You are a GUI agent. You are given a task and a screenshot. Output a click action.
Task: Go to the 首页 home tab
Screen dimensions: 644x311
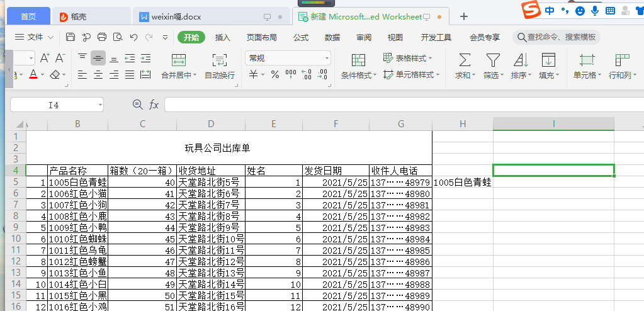[29, 17]
